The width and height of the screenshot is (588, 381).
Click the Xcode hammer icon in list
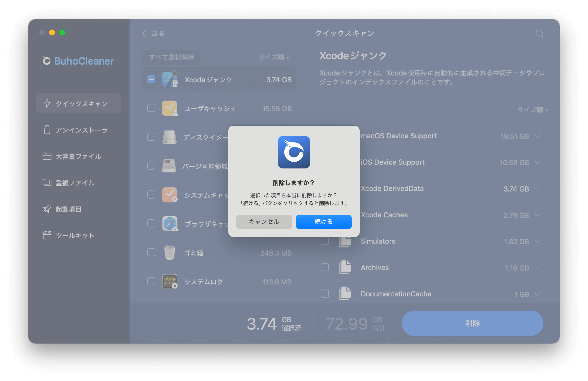(x=170, y=79)
